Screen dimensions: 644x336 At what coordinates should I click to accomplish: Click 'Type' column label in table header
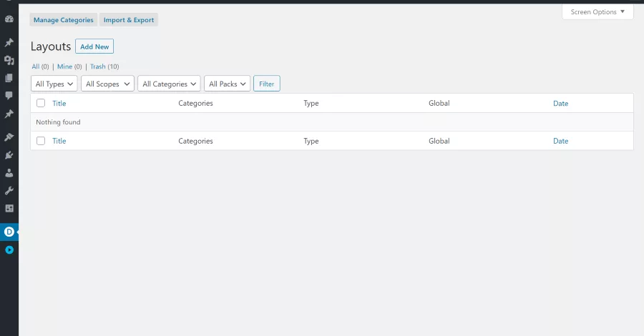click(311, 104)
